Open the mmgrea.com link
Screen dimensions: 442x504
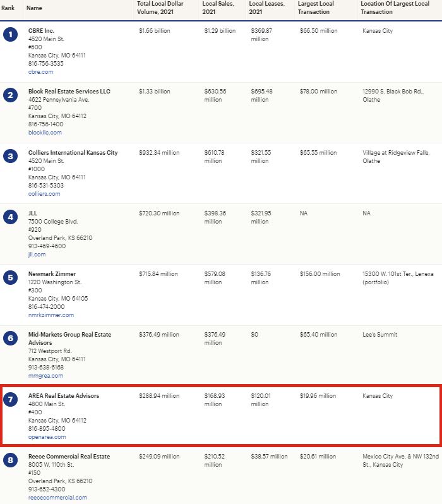(x=45, y=376)
